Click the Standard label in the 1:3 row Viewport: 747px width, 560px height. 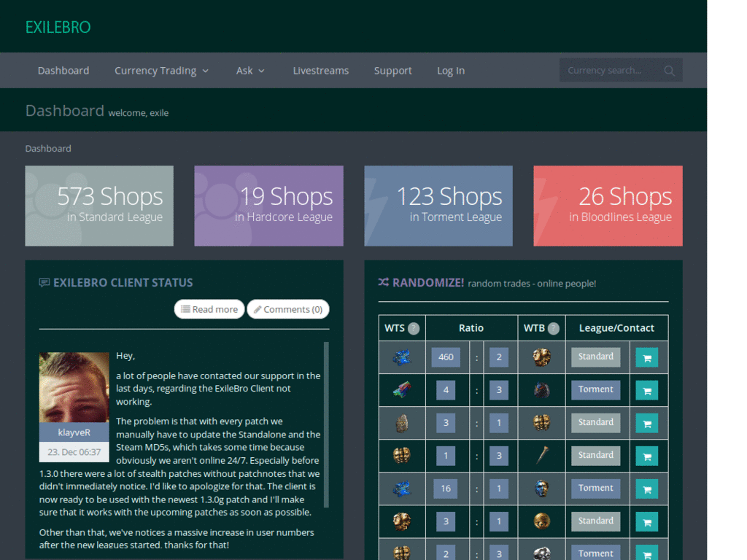point(595,455)
